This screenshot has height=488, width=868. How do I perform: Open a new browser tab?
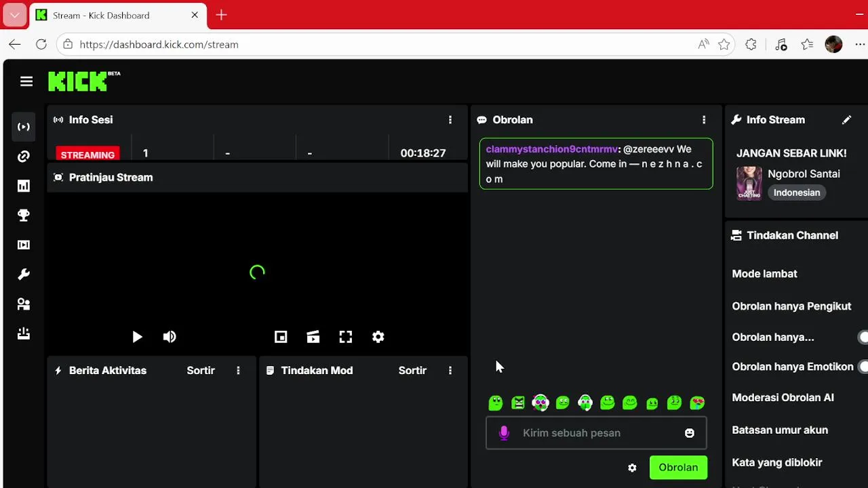(221, 15)
